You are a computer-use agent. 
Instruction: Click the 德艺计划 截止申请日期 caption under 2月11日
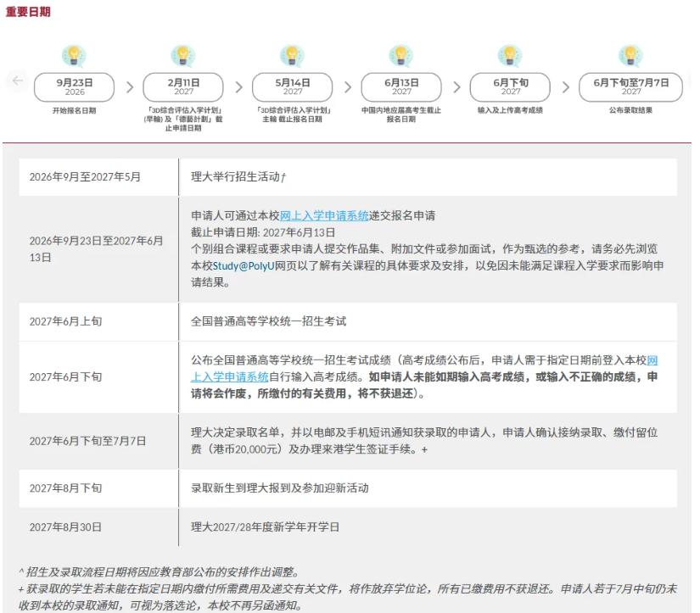183,119
